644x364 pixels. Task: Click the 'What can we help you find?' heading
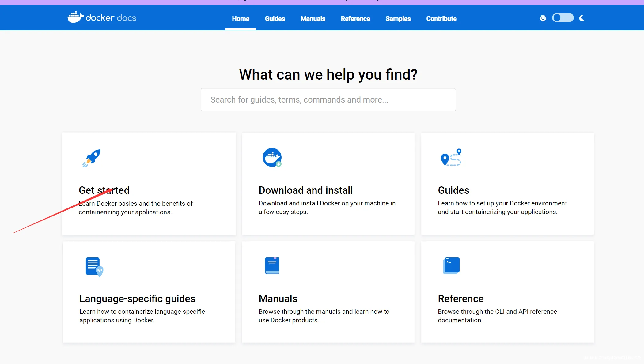pos(328,74)
